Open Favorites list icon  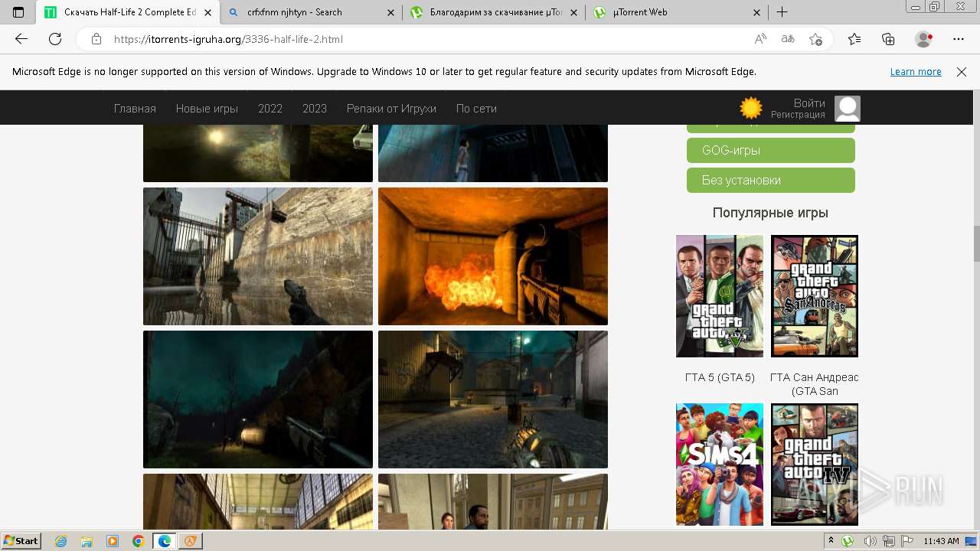pos(854,39)
